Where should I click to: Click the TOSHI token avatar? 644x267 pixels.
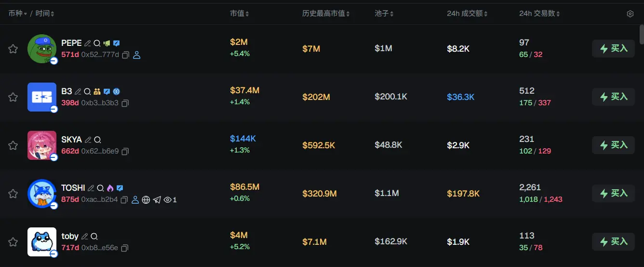pyautogui.click(x=42, y=194)
